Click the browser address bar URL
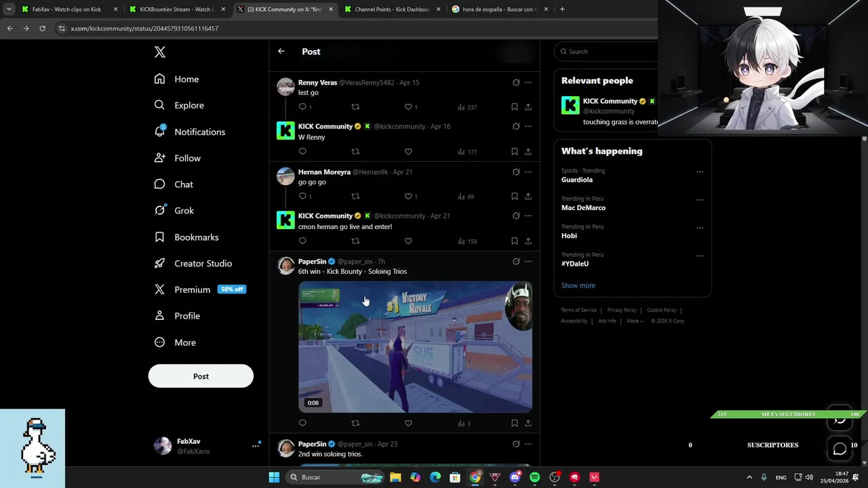The height and width of the screenshot is (488, 868). [x=144, y=28]
